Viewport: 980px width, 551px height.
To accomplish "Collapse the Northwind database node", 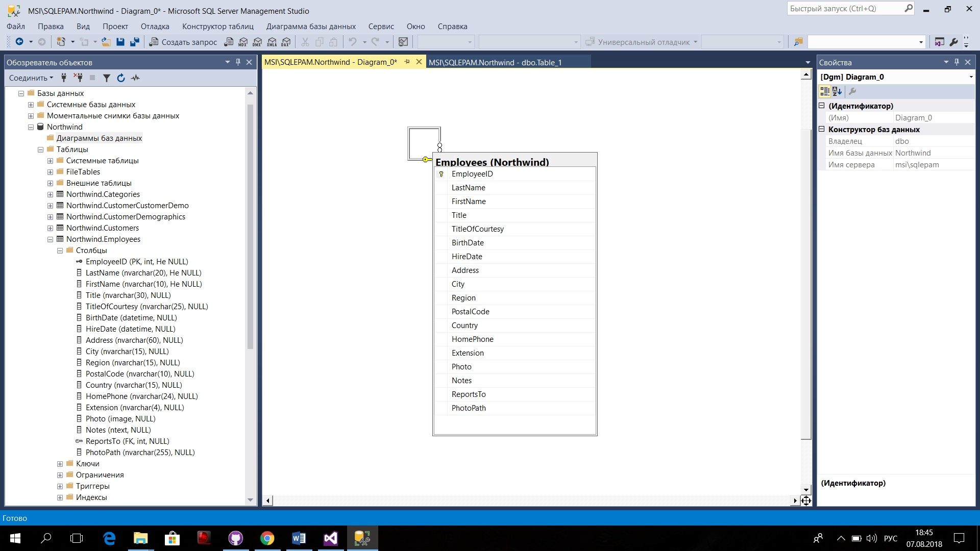I will (31, 127).
